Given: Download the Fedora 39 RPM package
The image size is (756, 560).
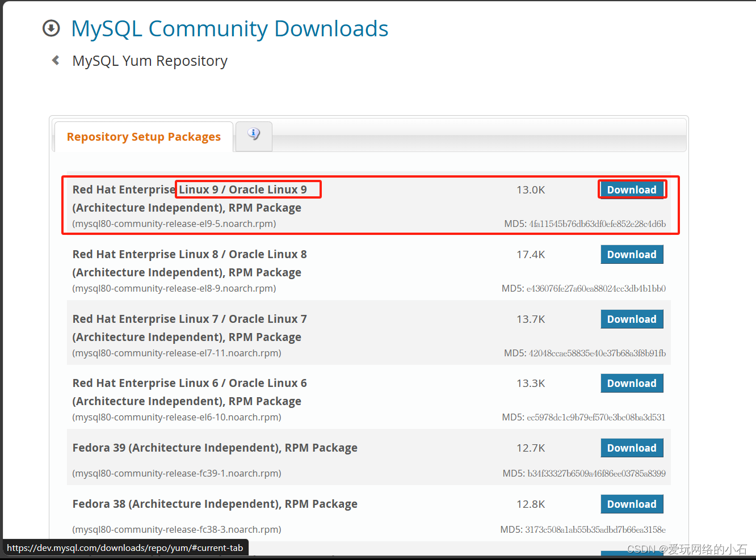Looking at the screenshot, I should pyautogui.click(x=632, y=448).
